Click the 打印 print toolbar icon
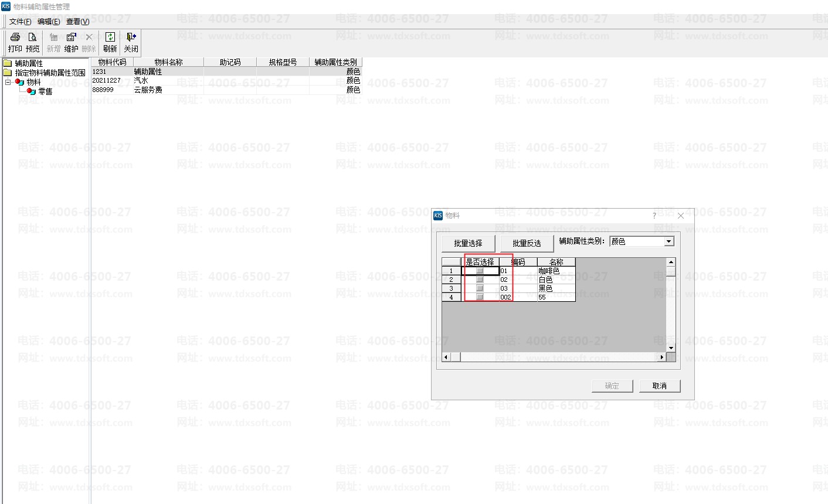 (x=15, y=43)
